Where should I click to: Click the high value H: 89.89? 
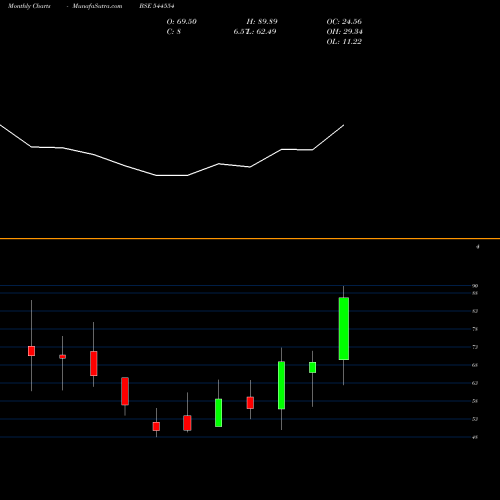[x=262, y=22]
